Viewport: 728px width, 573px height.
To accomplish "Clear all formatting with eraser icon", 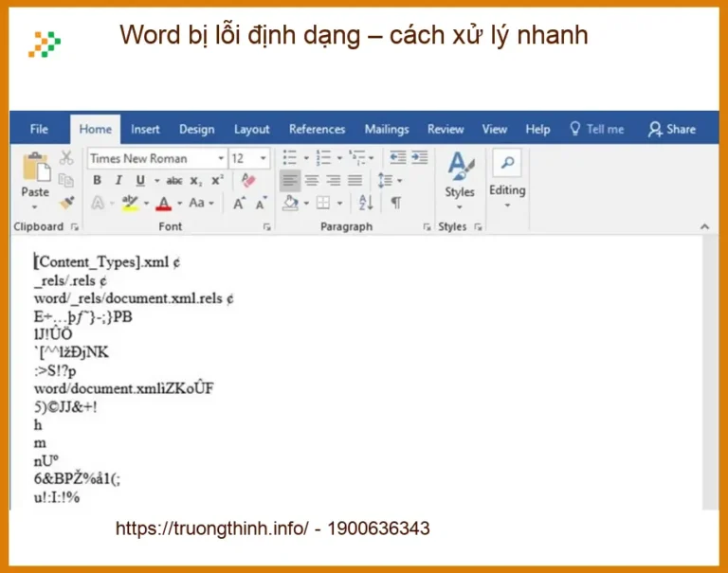I will (248, 180).
